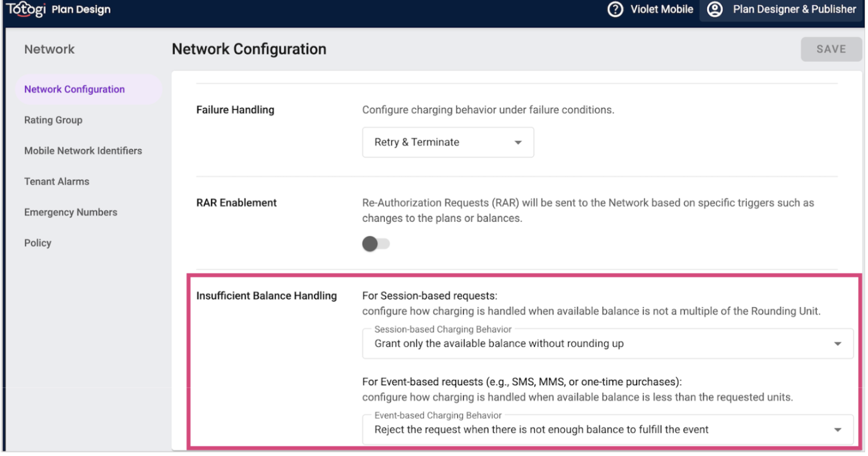The height and width of the screenshot is (456, 868).
Task: Go to Rating Group section
Action: (x=53, y=120)
